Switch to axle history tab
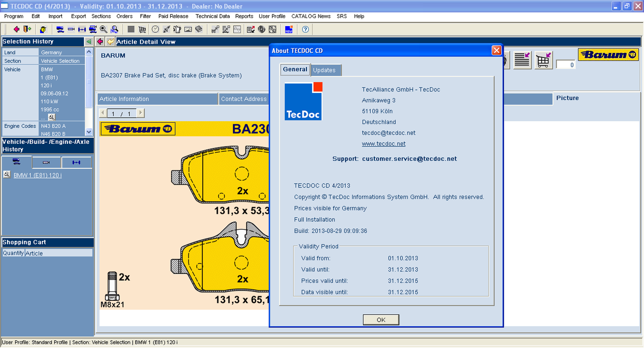The image size is (644, 348). tap(76, 162)
